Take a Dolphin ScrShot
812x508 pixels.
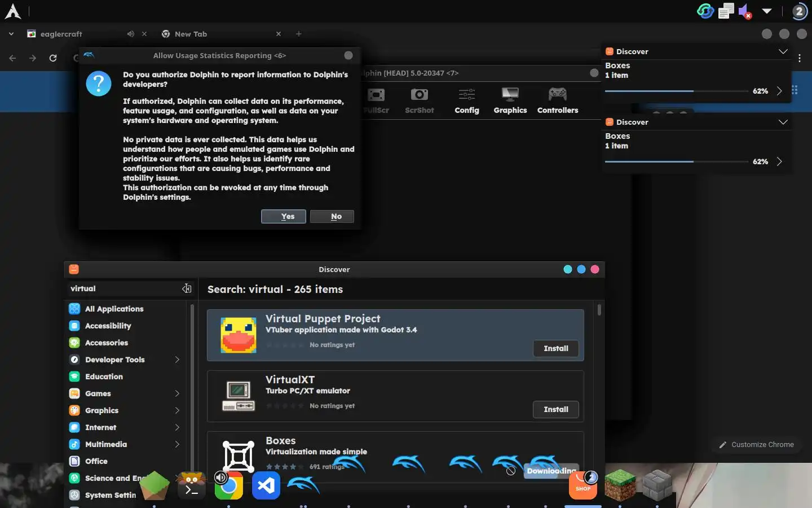pos(420,101)
